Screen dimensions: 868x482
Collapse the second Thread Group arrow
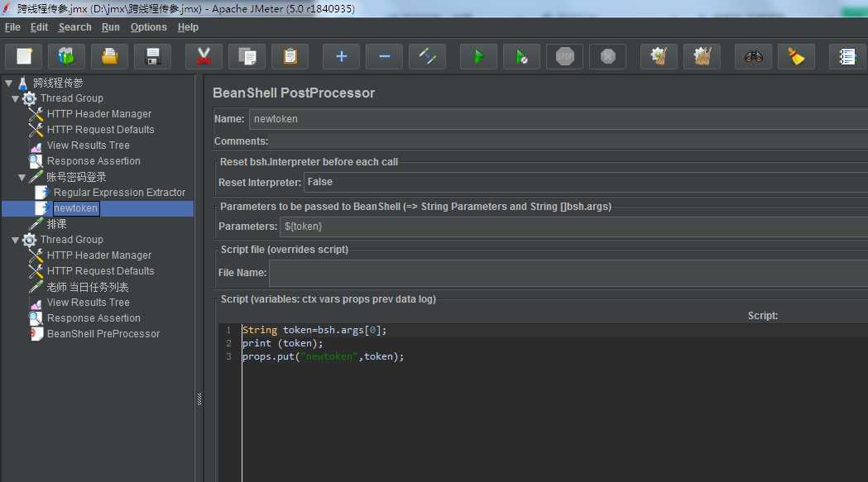tap(16, 240)
